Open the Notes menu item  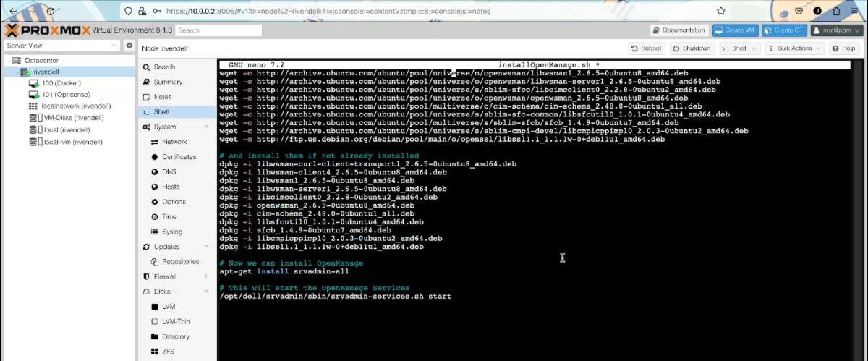tap(162, 97)
